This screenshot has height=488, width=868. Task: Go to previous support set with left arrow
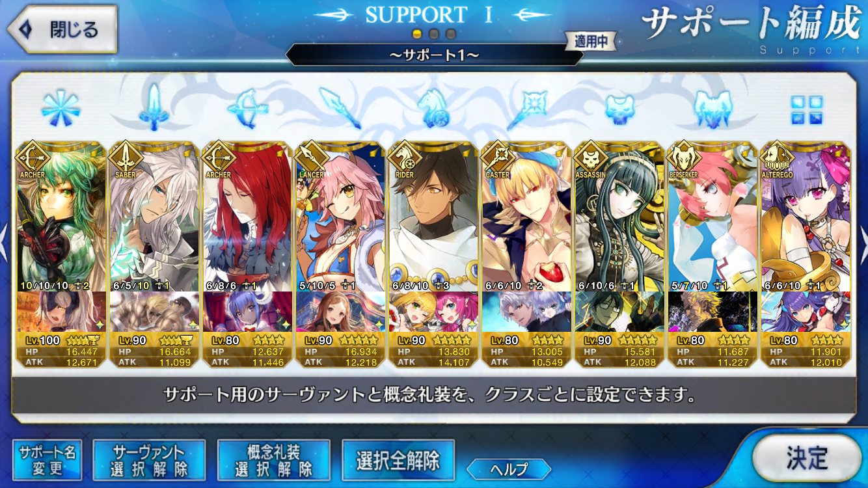(5, 239)
